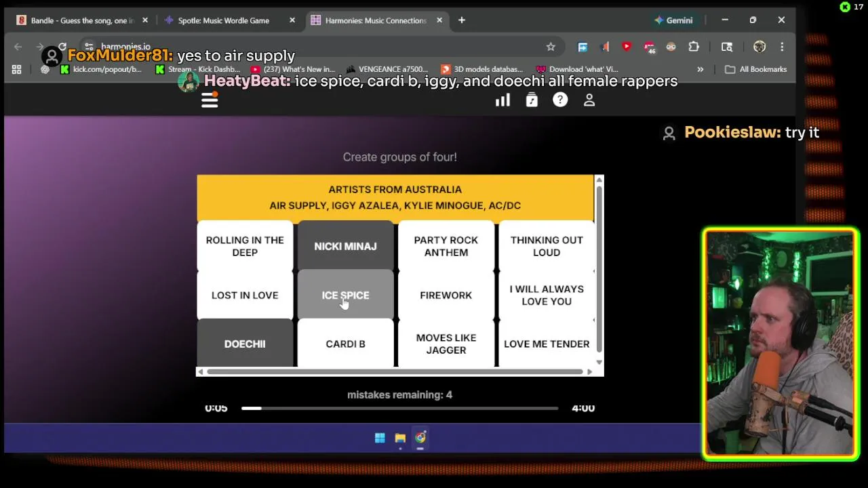Open the Chrome apps grid icon

pos(16,69)
